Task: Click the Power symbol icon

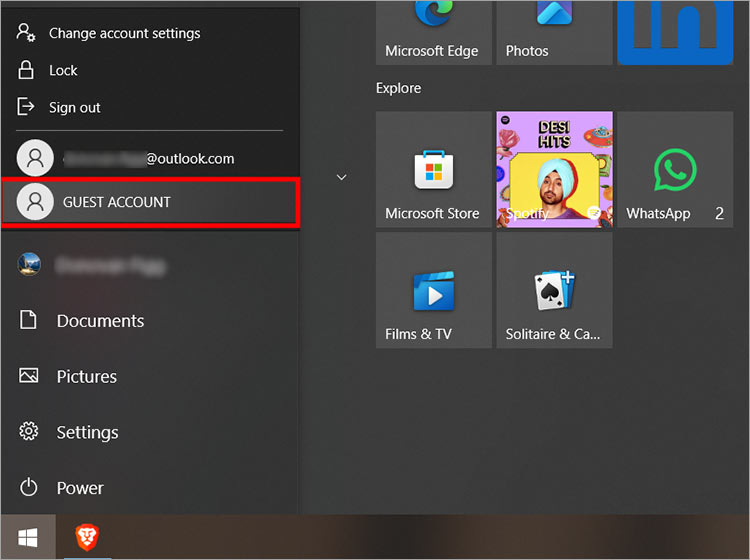Action: click(29, 487)
